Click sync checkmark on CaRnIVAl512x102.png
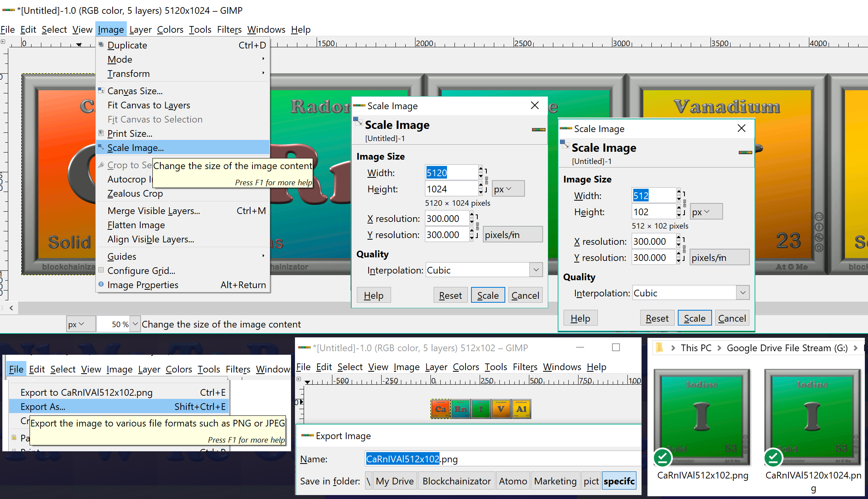The height and width of the screenshot is (499, 868). tap(663, 458)
